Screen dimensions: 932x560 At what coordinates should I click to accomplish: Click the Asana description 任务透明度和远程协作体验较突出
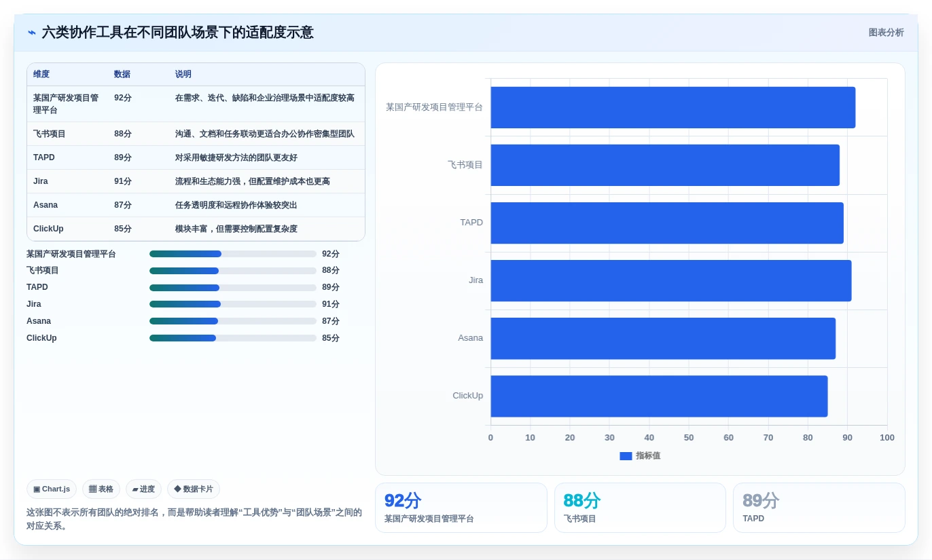236,205
